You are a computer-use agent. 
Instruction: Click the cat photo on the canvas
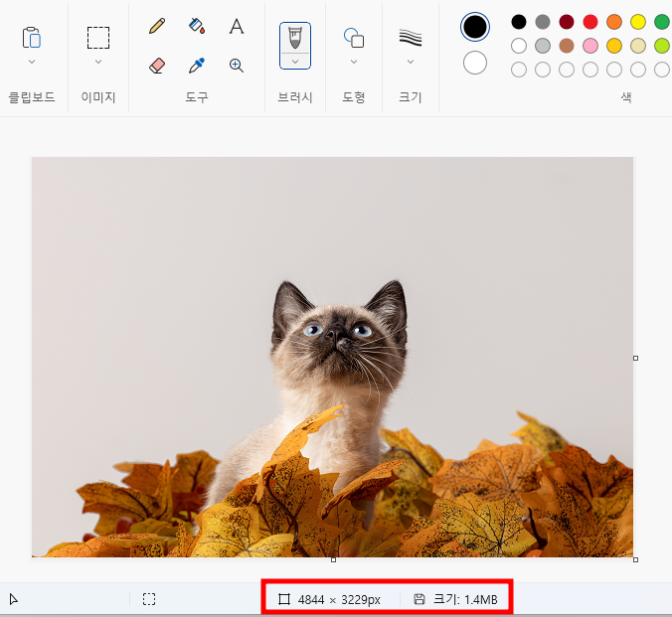332,357
